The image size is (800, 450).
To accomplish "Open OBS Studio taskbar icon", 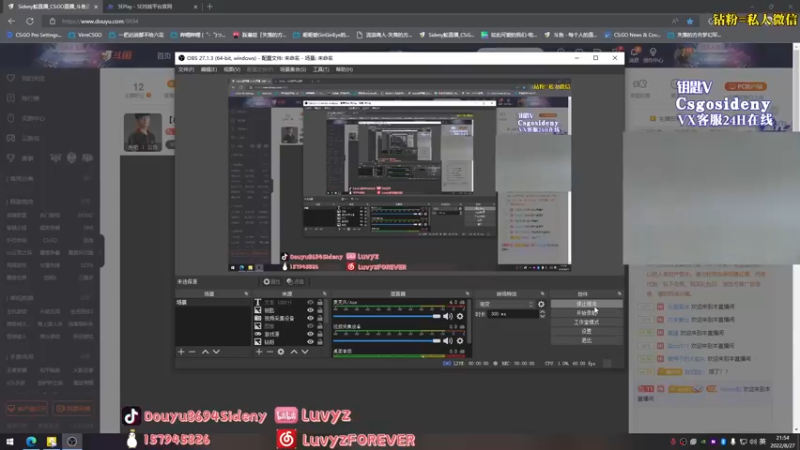I will point(72,441).
